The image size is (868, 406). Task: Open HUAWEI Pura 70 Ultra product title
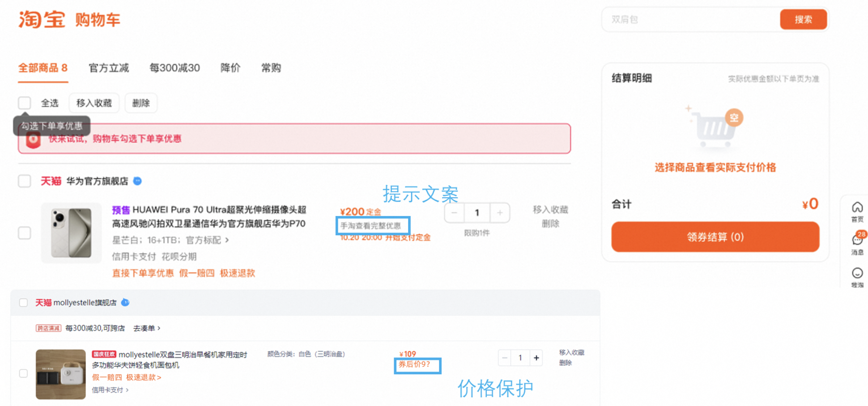click(209, 216)
